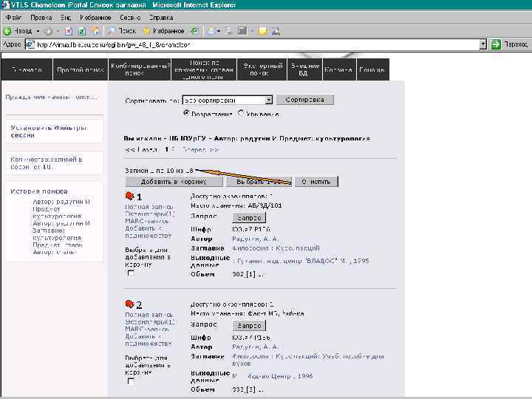Open the Messenger people icon in toolbar
Viewport: 532px width, 399px height.
pos(276,31)
